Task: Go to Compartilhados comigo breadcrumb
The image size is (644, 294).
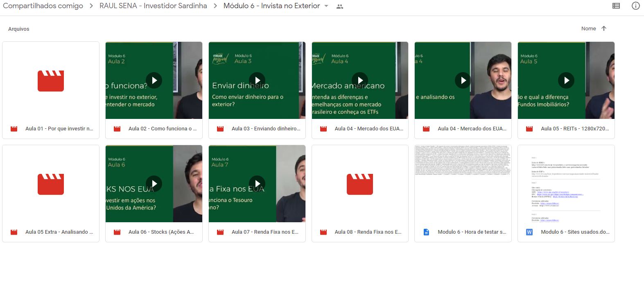Action: 43,6
